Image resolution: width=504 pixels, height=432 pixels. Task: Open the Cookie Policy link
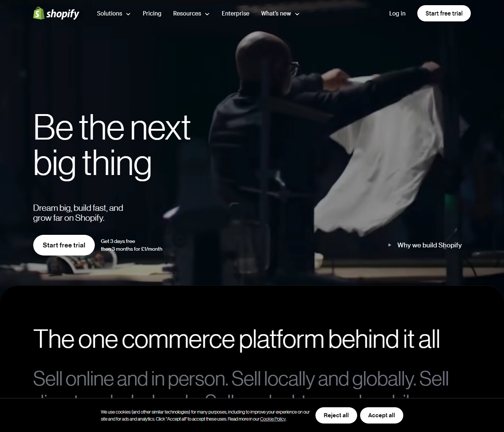[x=273, y=419]
